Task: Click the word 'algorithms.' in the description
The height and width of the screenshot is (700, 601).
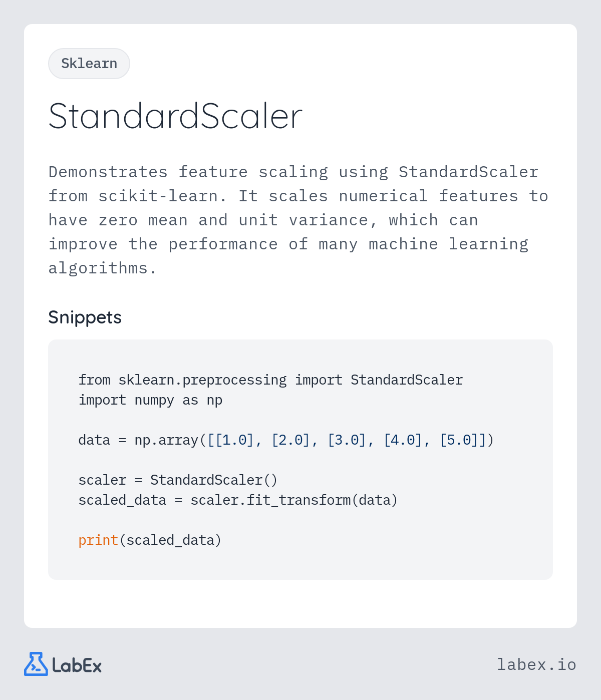Action: tap(103, 268)
